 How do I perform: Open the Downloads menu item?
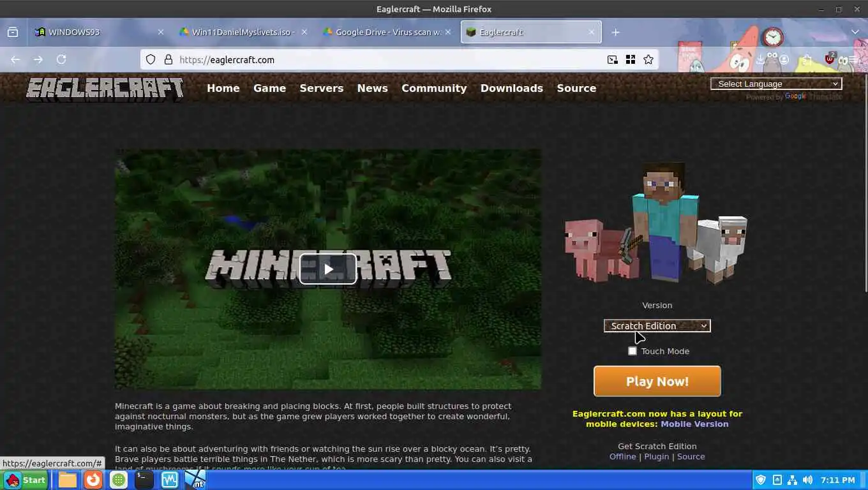coord(512,88)
